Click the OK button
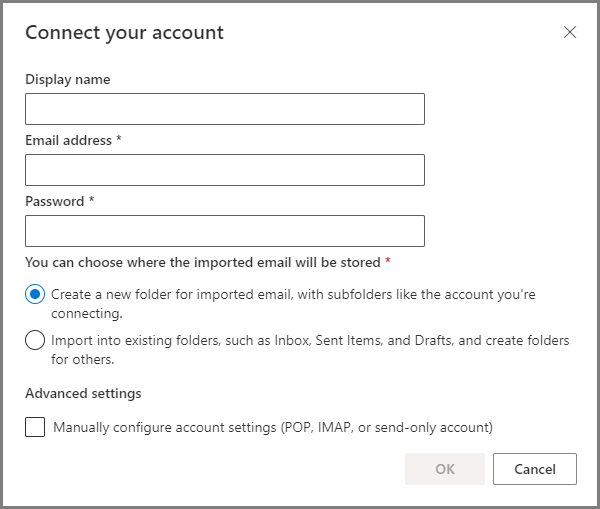Viewport: 600px width, 509px height. (x=445, y=469)
